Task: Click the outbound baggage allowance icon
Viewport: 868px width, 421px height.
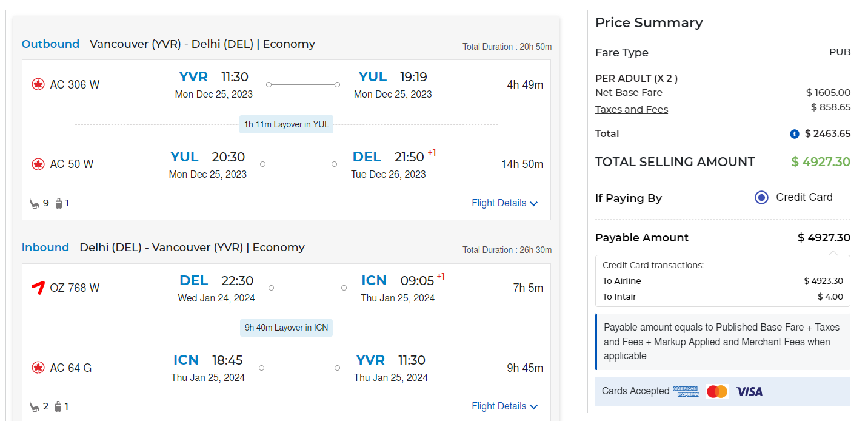Action: (x=59, y=203)
